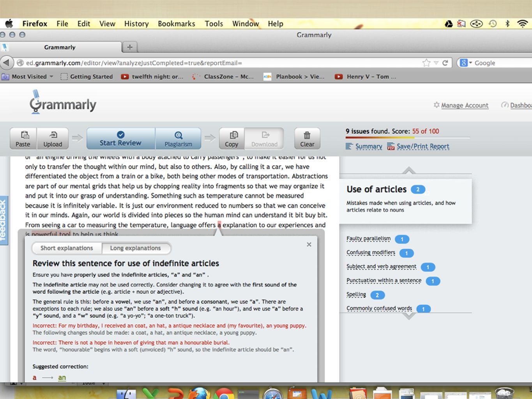Open the Help menu
The height and width of the screenshot is (399, 532).
click(276, 23)
